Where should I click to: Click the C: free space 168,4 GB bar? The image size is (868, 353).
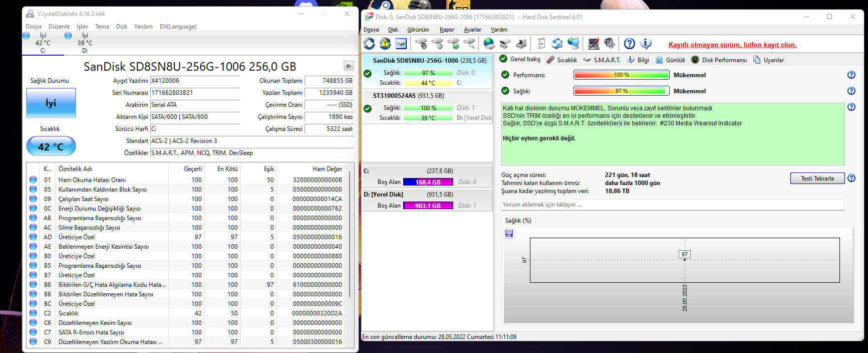tap(428, 182)
